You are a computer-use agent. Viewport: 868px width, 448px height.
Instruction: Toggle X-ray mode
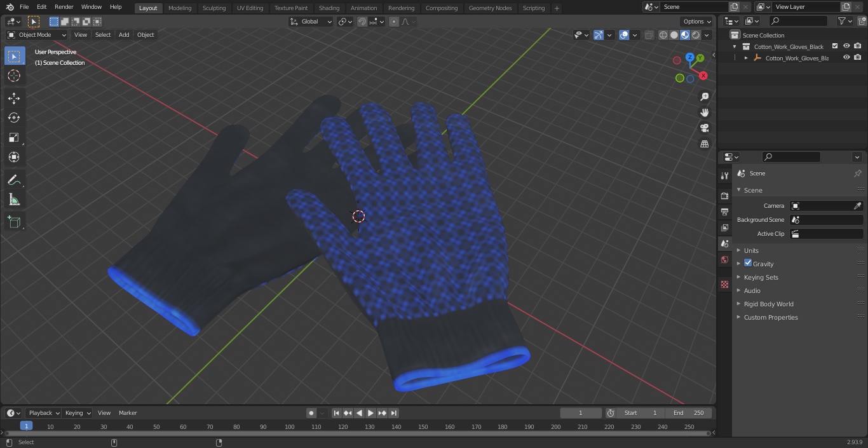(649, 35)
